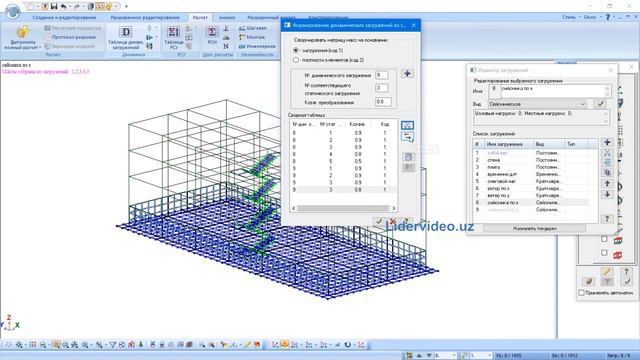Open first status bar combo box showing 8

coord(445,356)
